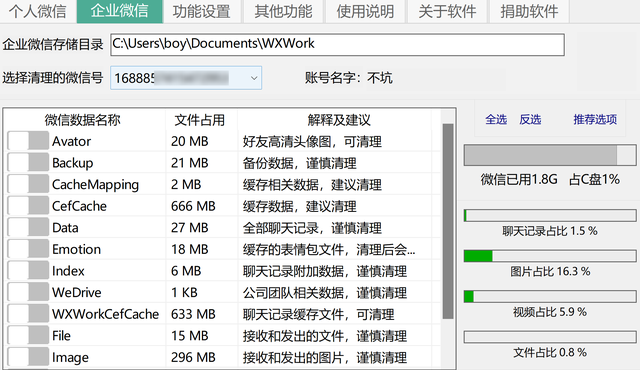Toggle the Avator row switch

28,141
